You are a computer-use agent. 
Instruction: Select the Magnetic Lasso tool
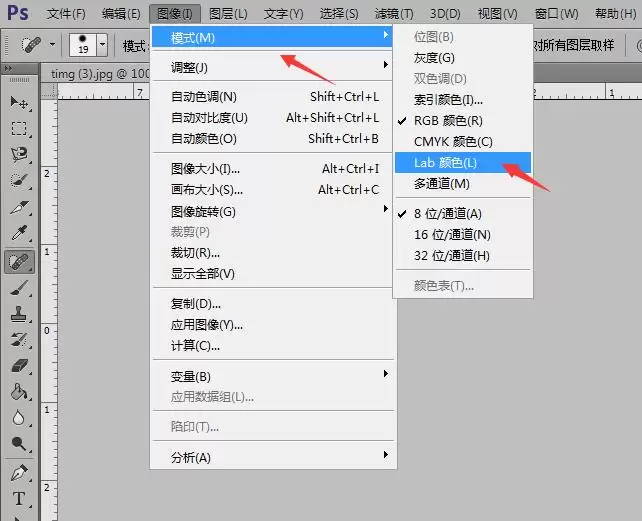19,154
